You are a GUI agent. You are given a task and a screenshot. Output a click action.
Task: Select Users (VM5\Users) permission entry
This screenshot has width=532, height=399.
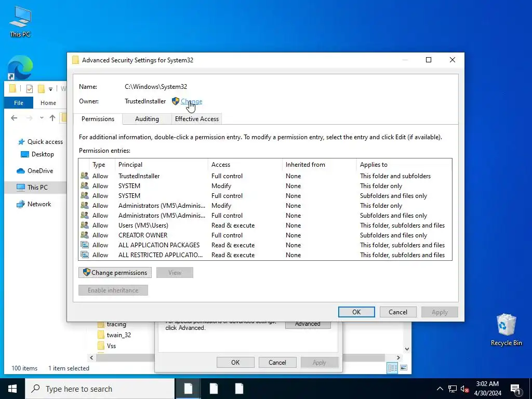click(x=265, y=225)
